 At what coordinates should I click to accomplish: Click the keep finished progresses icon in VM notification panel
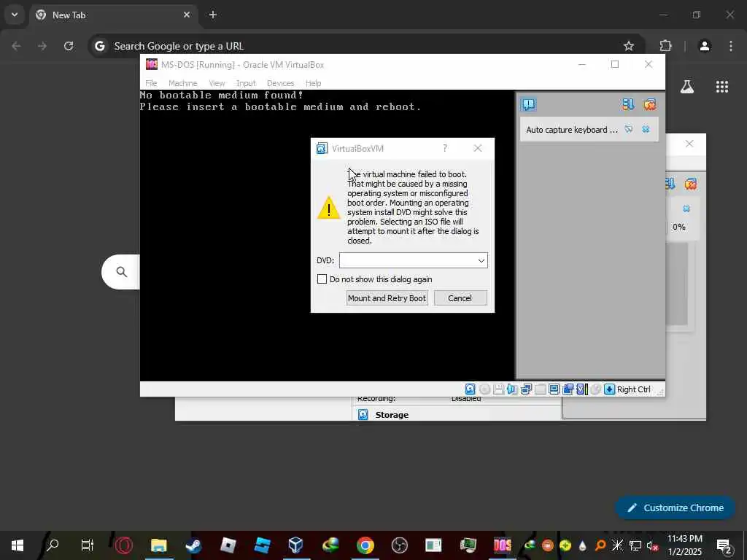628,104
